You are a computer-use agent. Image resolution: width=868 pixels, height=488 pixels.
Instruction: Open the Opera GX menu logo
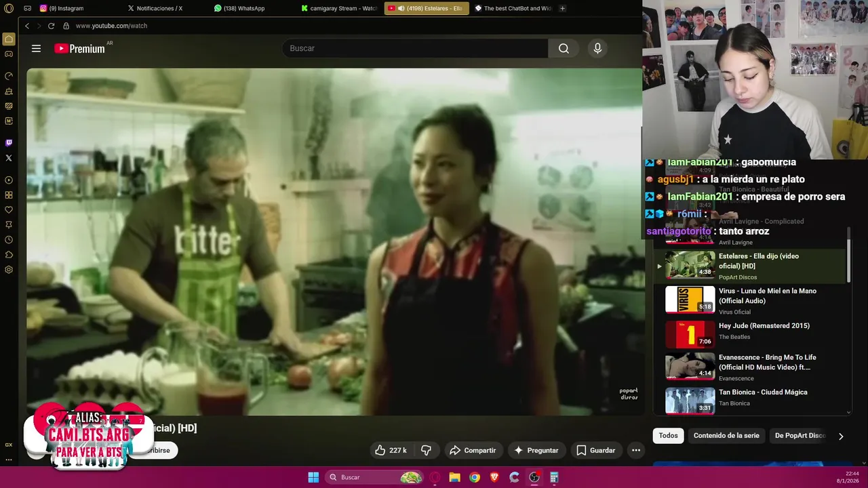[x=9, y=8]
